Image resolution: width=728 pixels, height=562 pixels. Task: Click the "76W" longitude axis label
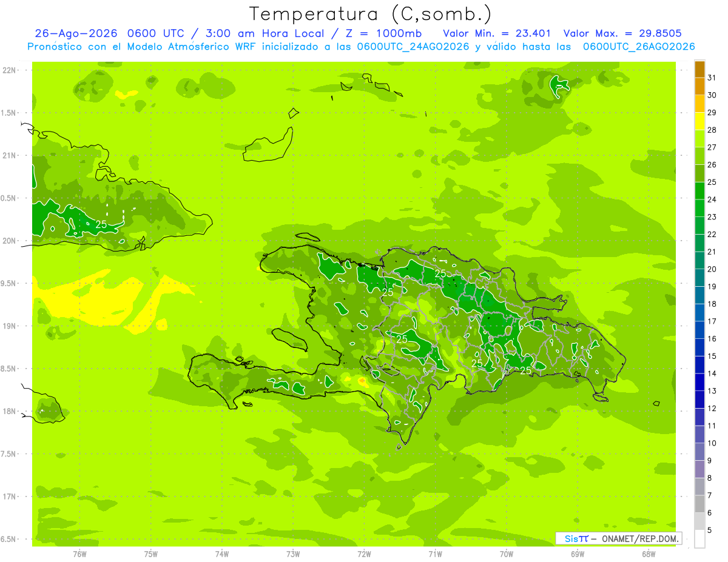point(79,554)
